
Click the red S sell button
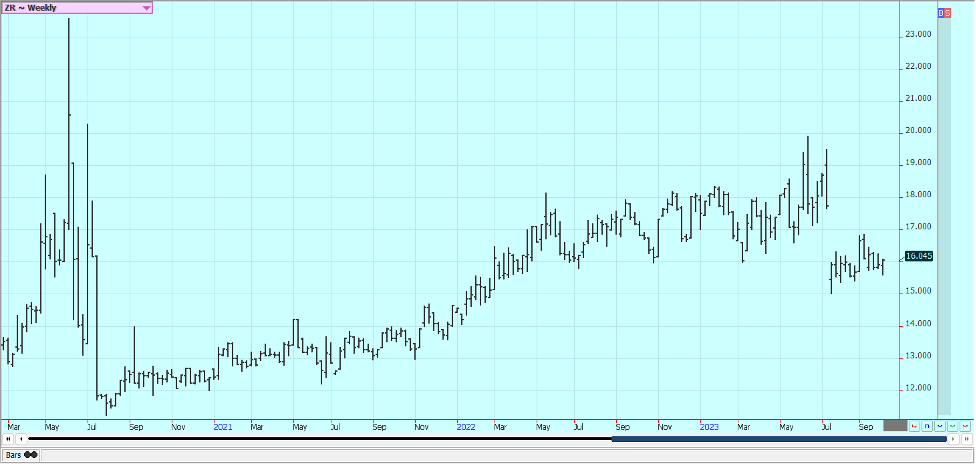click(x=947, y=13)
